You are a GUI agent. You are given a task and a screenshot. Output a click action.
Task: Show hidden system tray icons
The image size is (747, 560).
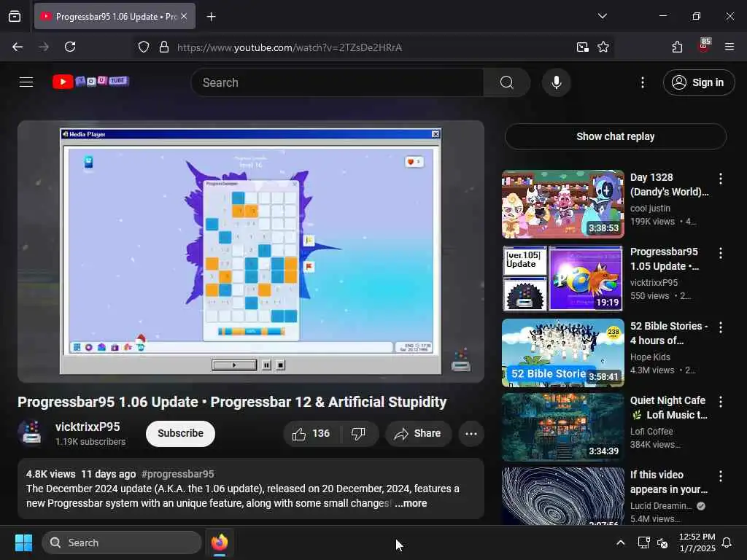click(620, 542)
